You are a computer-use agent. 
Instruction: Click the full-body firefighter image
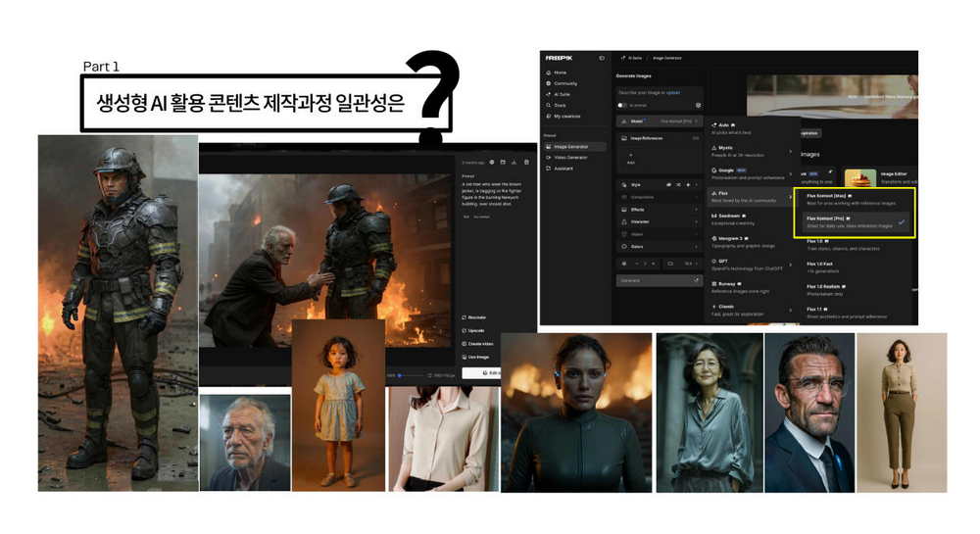[119, 313]
